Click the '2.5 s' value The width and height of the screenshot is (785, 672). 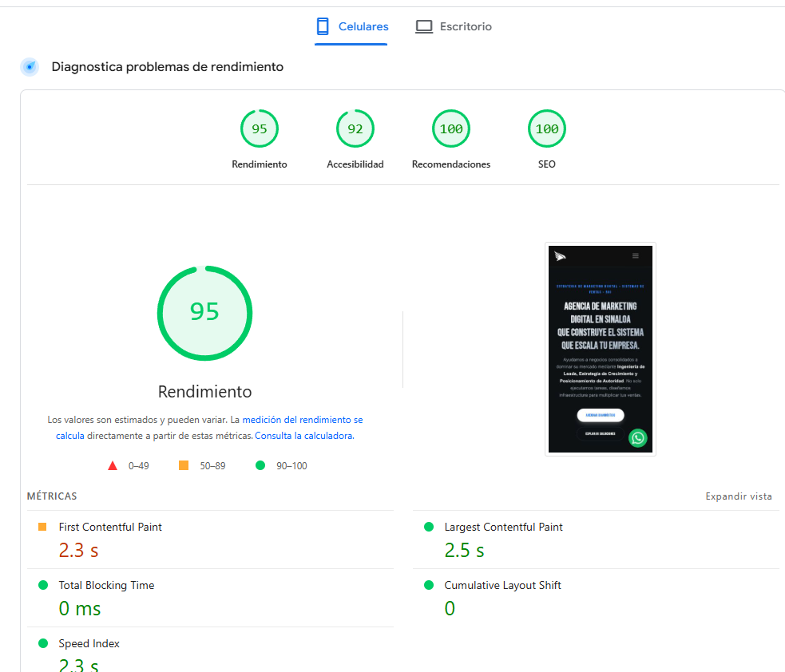pos(464,551)
